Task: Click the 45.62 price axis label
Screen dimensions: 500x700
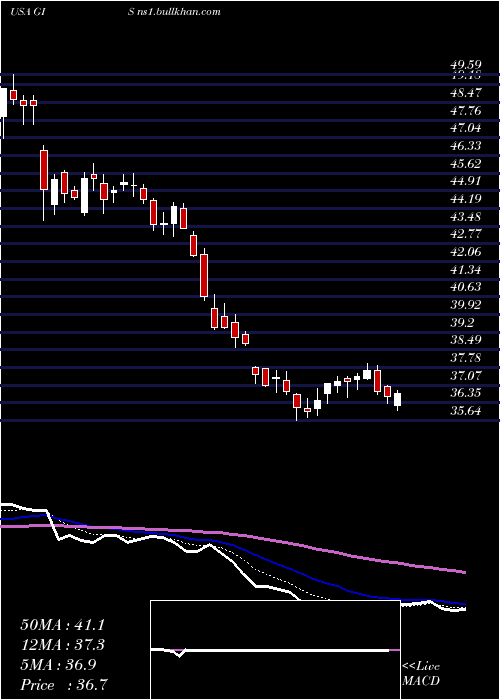Action: tap(467, 164)
